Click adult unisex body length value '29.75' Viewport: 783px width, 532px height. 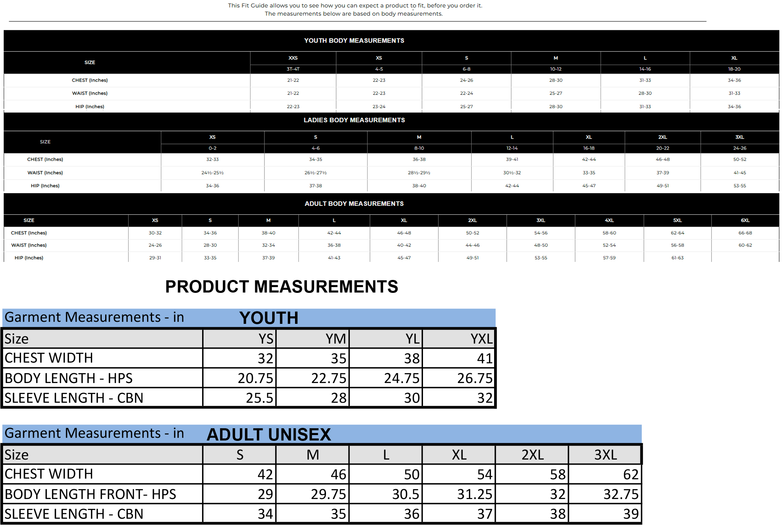[x=328, y=494]
